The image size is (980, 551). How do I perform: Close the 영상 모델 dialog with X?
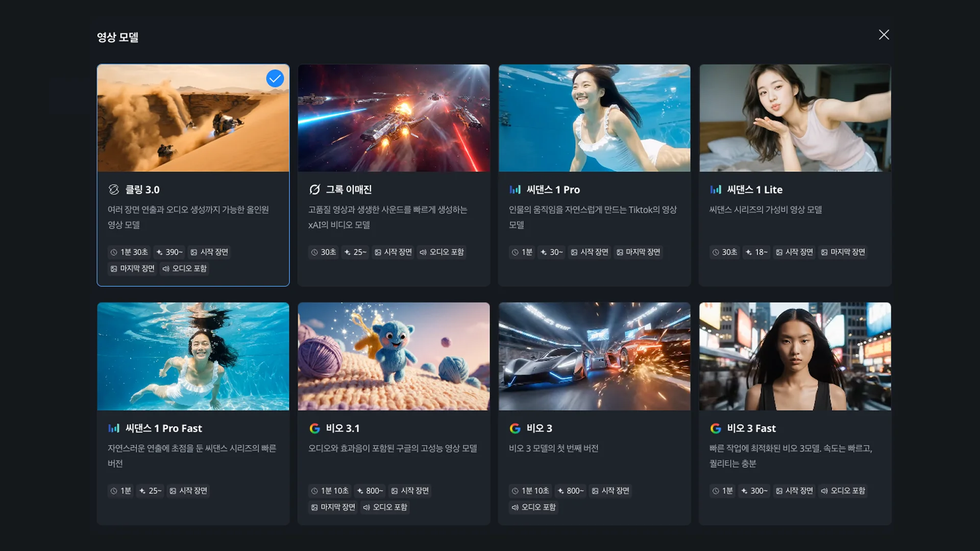(x=884, y=35)
